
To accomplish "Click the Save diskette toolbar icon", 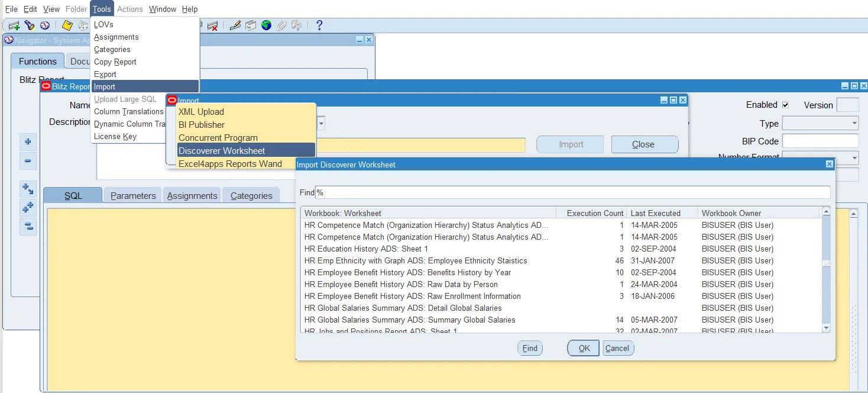I will click(x=67, y=25).
